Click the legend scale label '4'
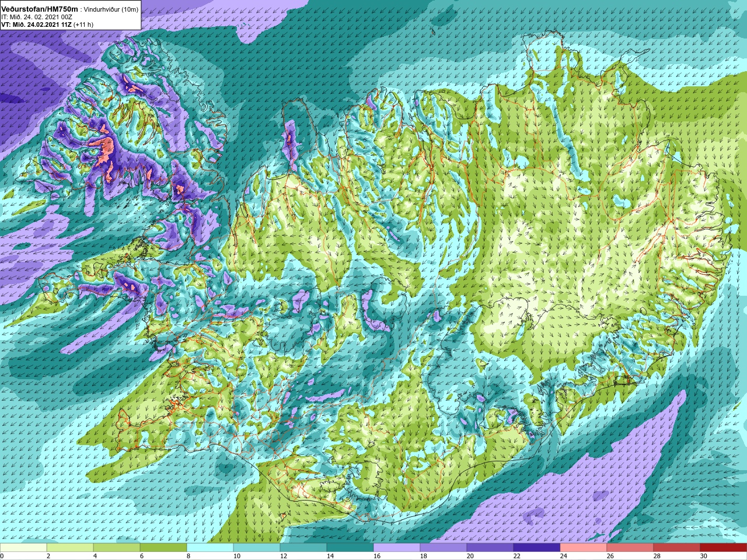 [95, 556]
